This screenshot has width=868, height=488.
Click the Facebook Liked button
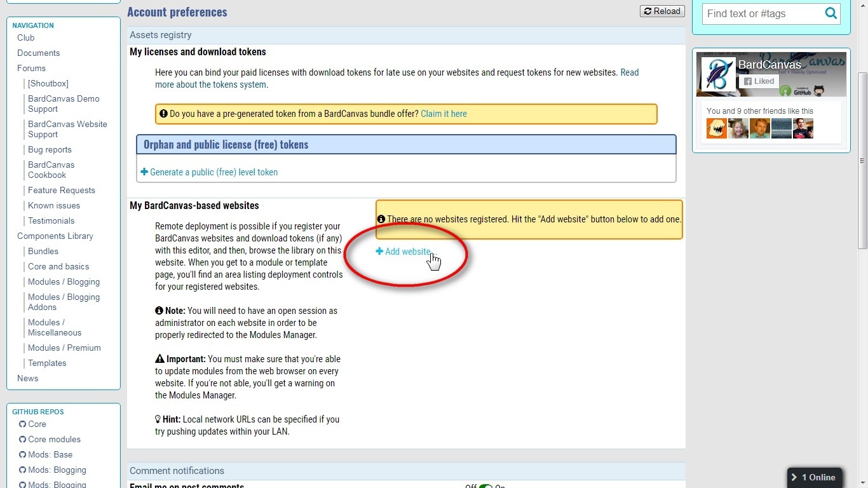[759, 81]
